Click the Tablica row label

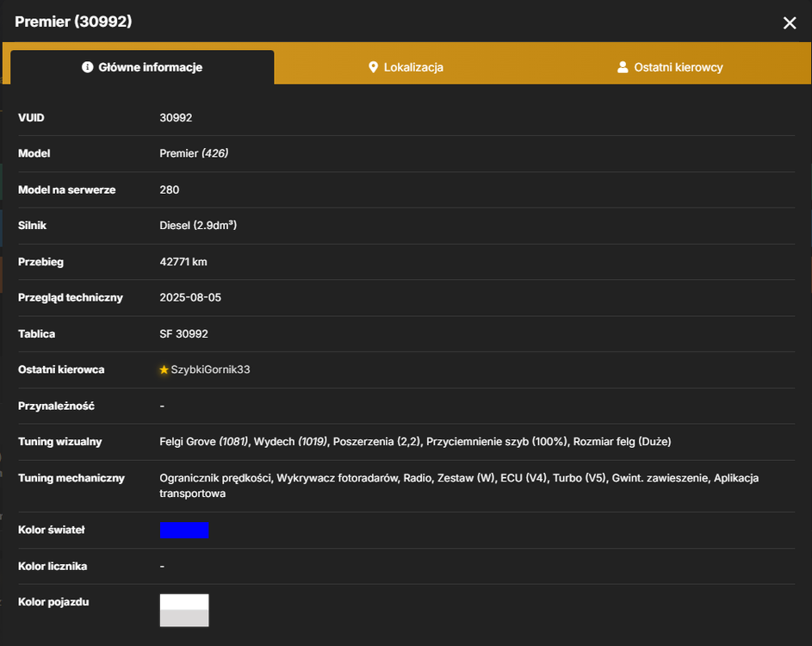(37, 333)
